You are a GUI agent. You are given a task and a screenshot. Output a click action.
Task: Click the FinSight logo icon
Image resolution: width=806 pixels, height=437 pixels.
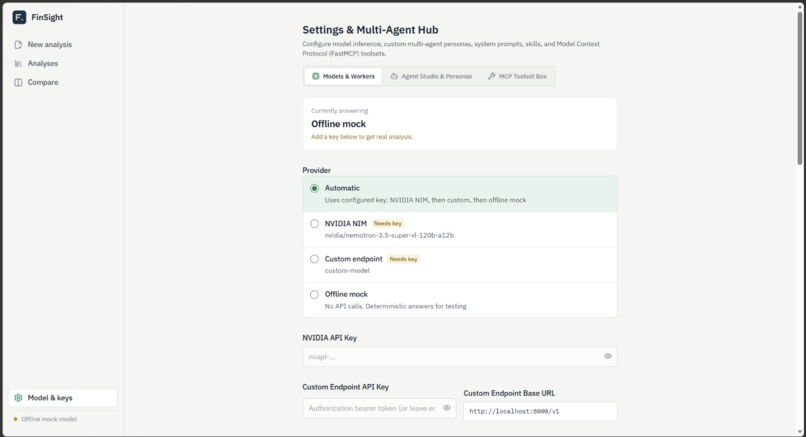(19, 17)
